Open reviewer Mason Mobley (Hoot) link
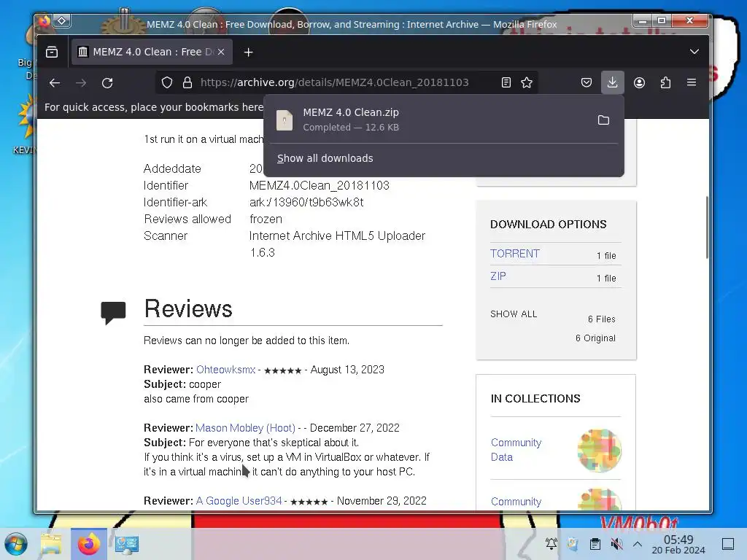 (245, 427)
